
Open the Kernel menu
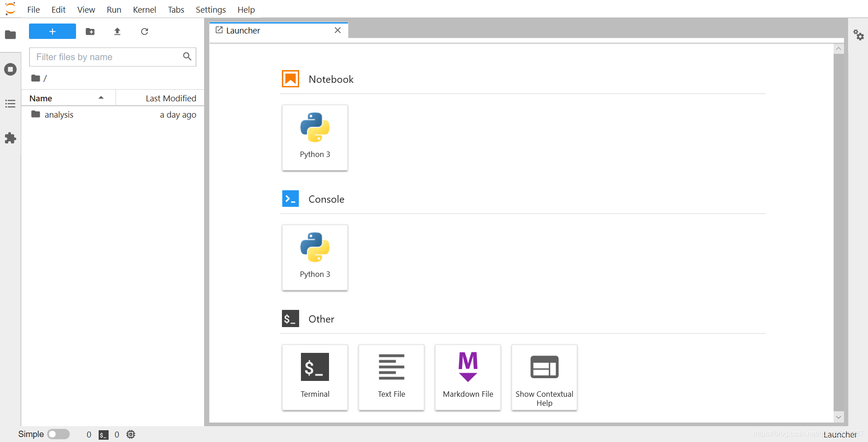(x=144, y=10)
